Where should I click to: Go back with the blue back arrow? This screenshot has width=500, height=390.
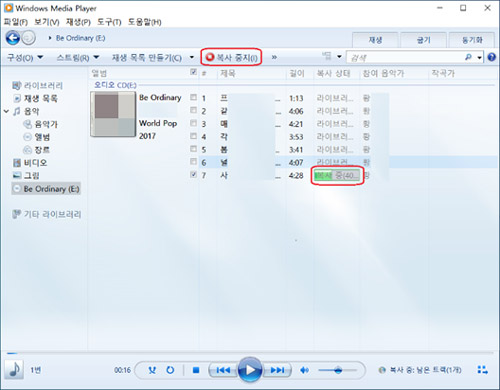tap(13, 38)
